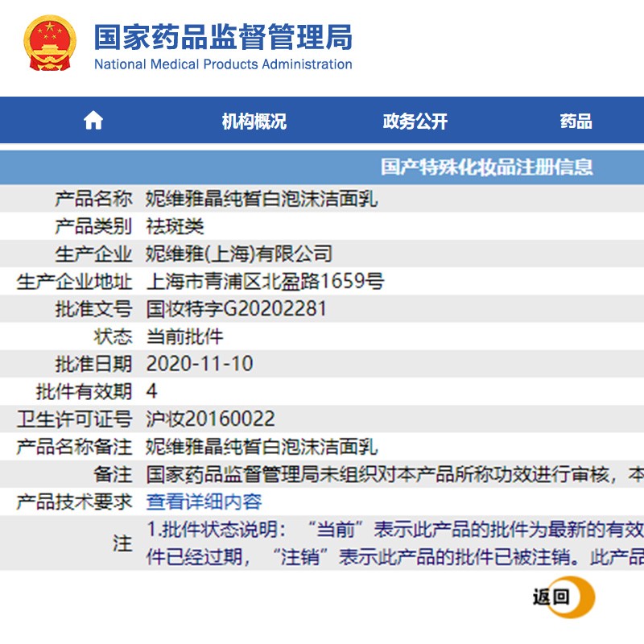Screen dimensions: 644x644
Task: Click the 卫生许可证号 label
Action: tap(74, 419)
